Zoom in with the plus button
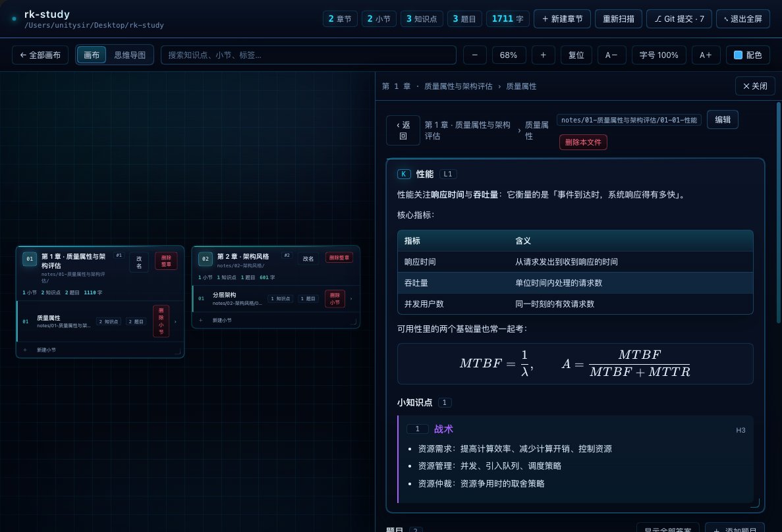 click(x=543, y=55)
